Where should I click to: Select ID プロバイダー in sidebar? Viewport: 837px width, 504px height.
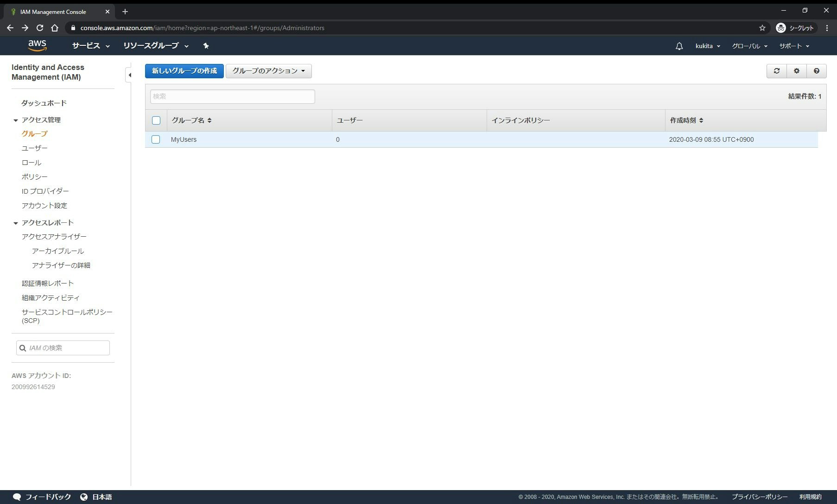45,191
